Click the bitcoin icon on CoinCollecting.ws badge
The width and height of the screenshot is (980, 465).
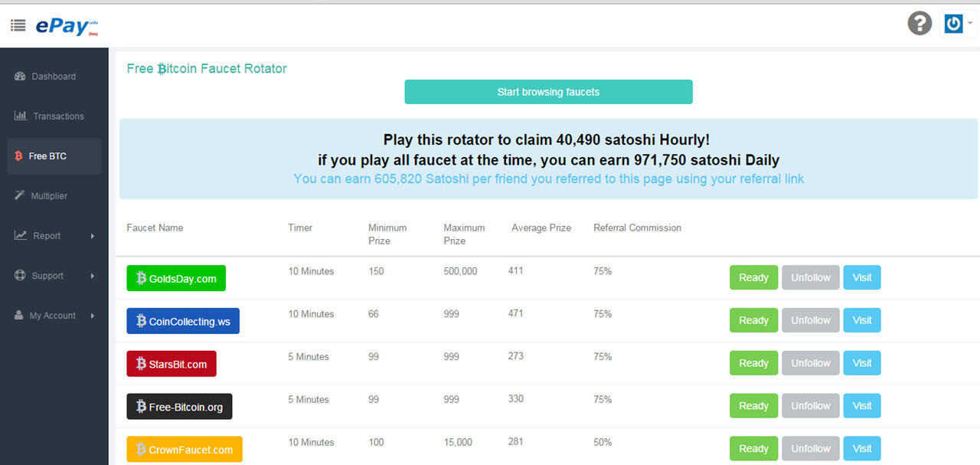141,321
